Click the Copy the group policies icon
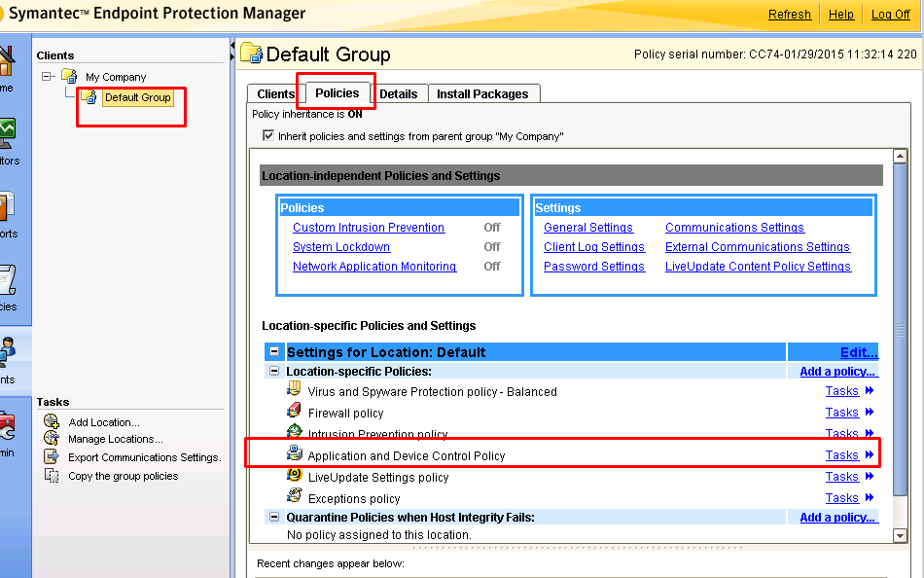 [51, 476]
